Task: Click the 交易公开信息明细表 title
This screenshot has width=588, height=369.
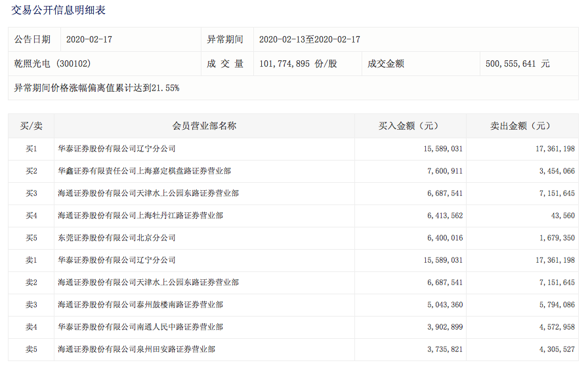Action: [x=58, y=10]
